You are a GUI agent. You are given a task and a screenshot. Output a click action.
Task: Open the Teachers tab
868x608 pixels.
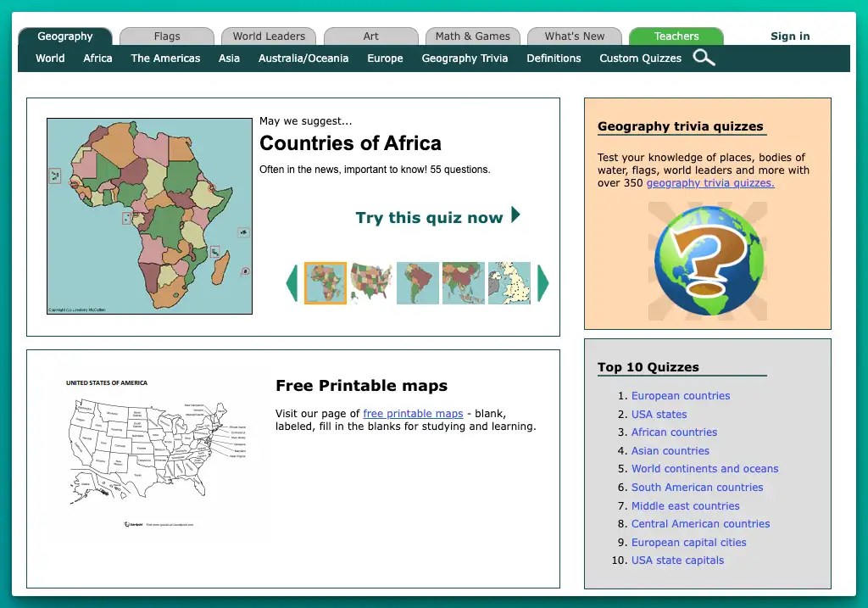(x=676, y=36)
